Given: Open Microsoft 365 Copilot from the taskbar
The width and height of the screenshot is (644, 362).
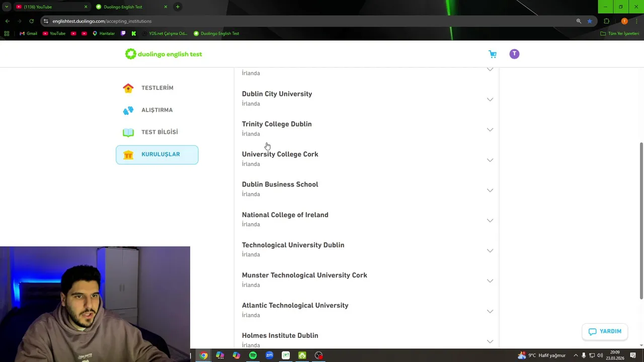Looking at the screenshot, I should [x=220, y=355].
